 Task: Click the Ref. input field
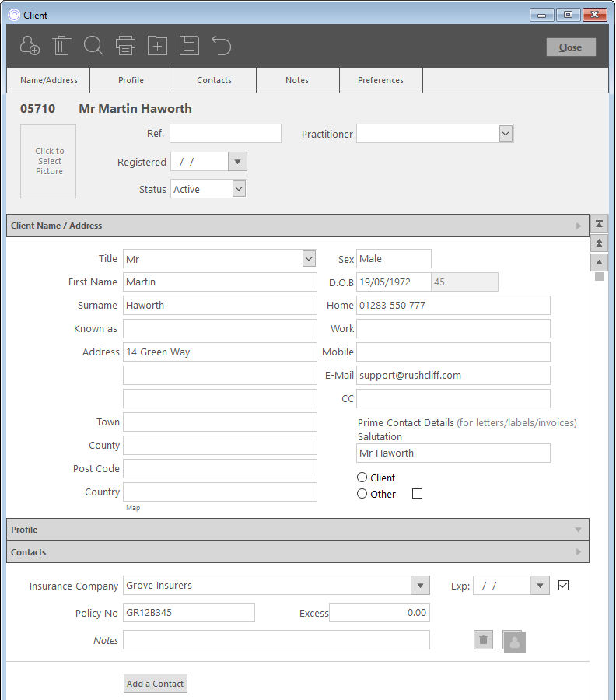tap(226, 134)
